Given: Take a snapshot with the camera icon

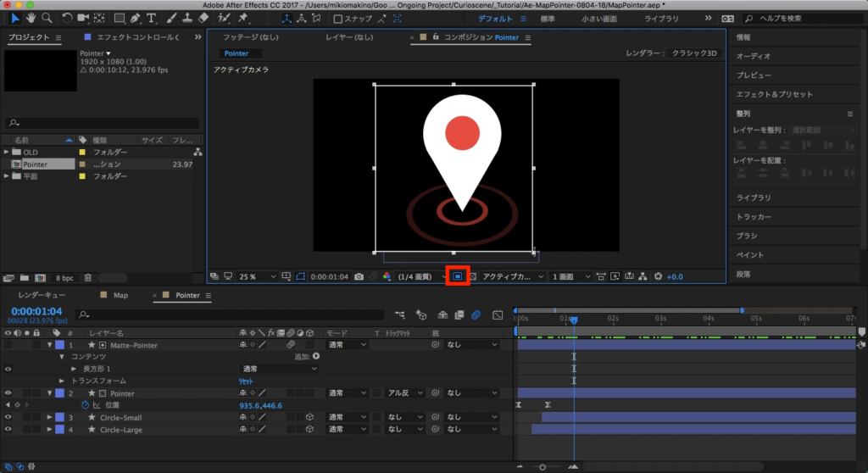Looking at the screenshot, I should pyautogui.click(x=359, y=276).
